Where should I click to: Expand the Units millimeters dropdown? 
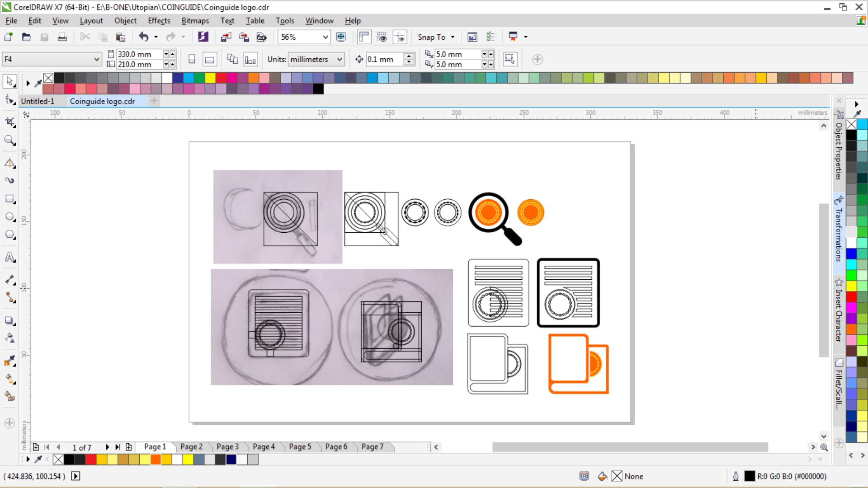(340, 59)
